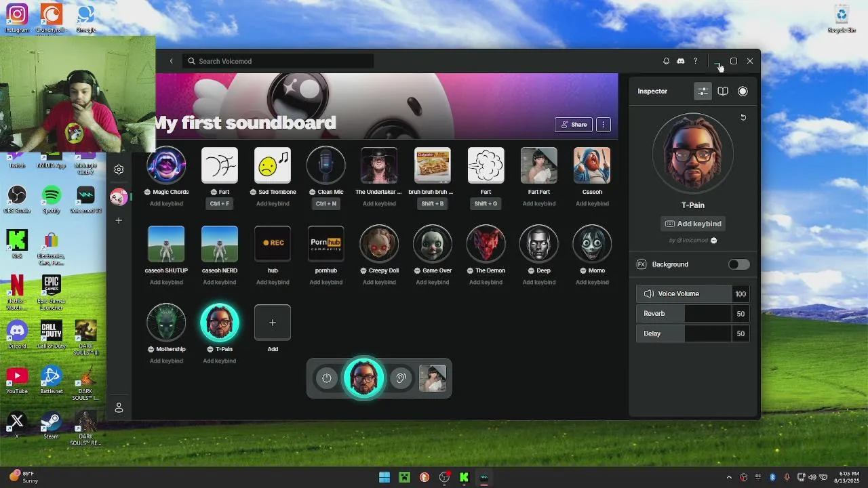Open Voicemod from the taskbar

click(x=484, y=477)
